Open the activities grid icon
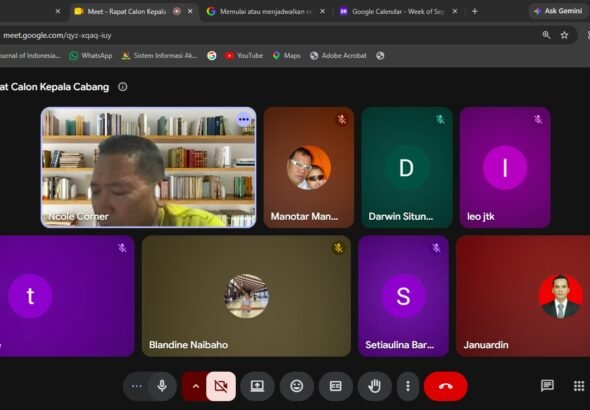 tap(579, 386)
